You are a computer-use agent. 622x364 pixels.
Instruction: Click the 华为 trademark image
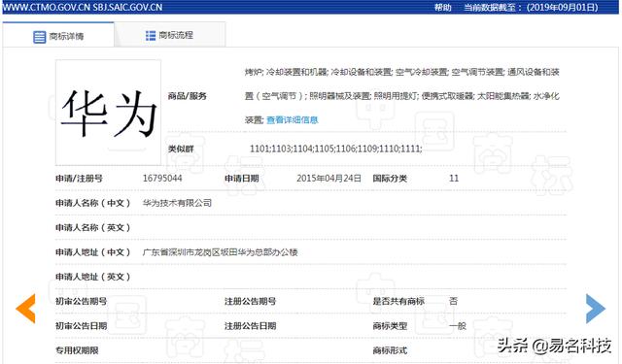(108, 113)
